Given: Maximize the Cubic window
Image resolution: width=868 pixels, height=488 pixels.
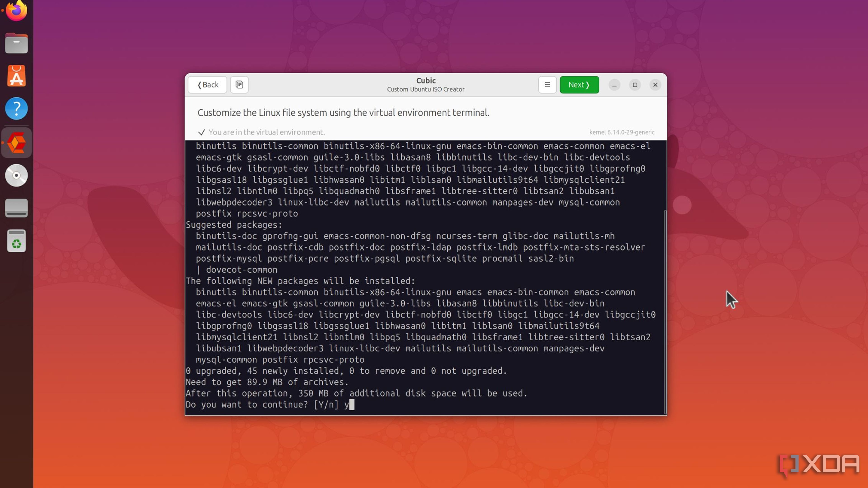Looking at the screenshot, I should pyautogui.click(x=635, y=85).
